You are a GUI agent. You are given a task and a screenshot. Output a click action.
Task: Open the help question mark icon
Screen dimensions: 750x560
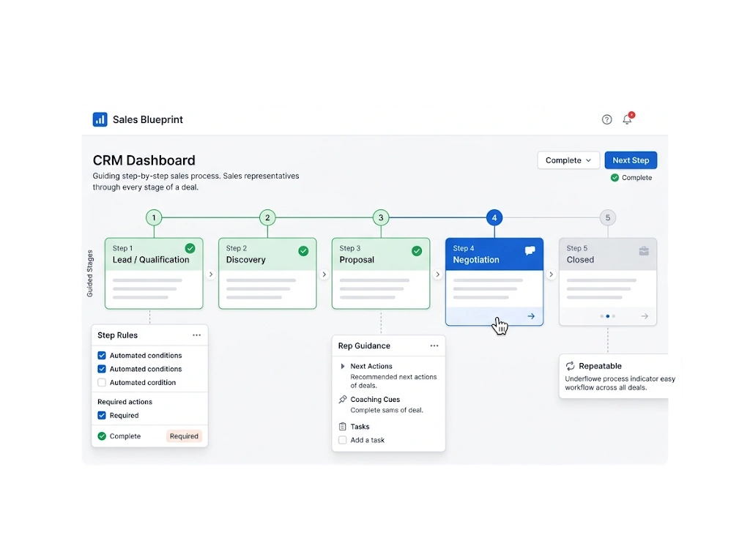tap(606, 119)
